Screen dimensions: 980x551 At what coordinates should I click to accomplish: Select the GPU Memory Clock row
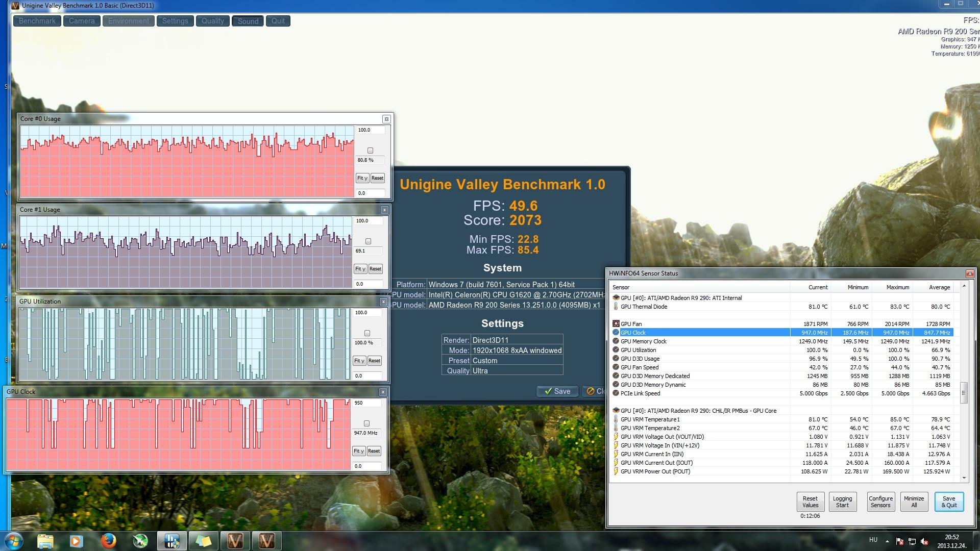[782, 341]
